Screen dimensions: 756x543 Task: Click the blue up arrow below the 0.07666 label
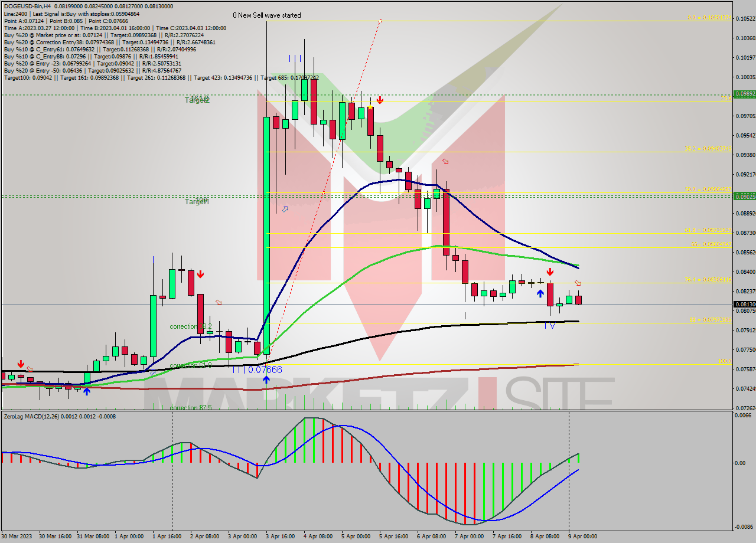point(266,380)
